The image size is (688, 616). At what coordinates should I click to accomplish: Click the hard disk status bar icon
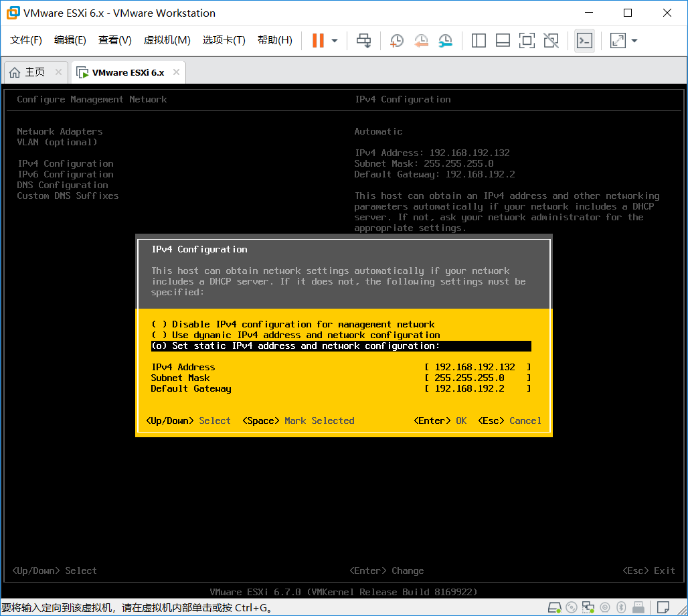(555, 607)
